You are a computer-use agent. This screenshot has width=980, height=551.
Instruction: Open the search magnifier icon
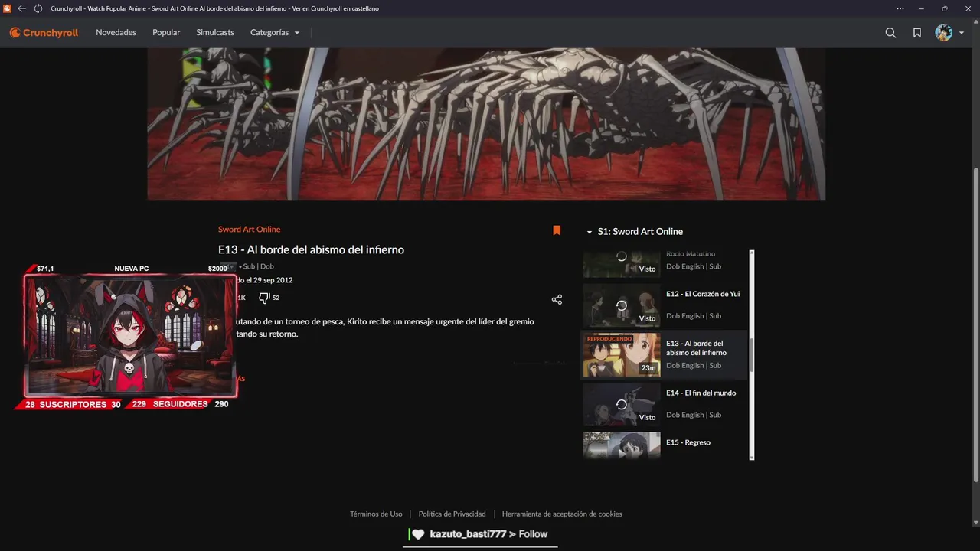tap(890, 33)
